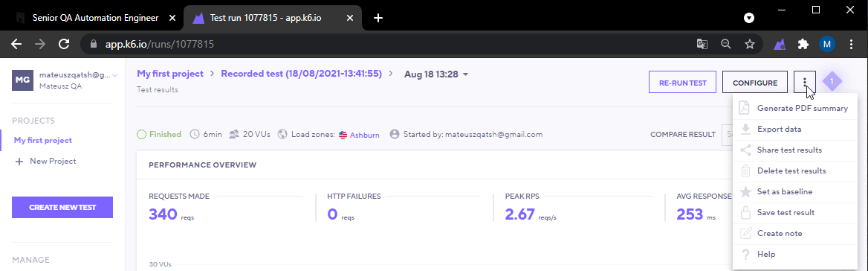The width and height of the screenshot is (868, 271).
Task: Bookmark this page with the star icon
Action: coord(750,45)
